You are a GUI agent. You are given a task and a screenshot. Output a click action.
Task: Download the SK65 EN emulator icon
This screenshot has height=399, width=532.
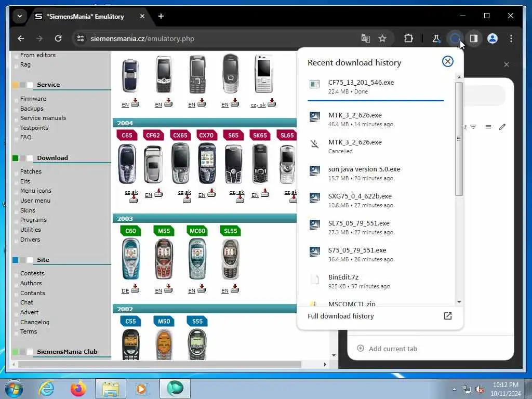coord(265,193)
